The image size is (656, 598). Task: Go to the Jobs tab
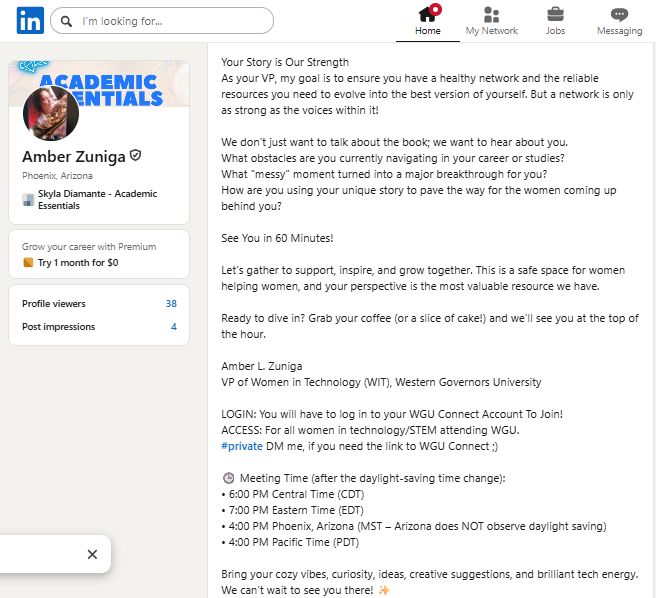tap(555, 21)
